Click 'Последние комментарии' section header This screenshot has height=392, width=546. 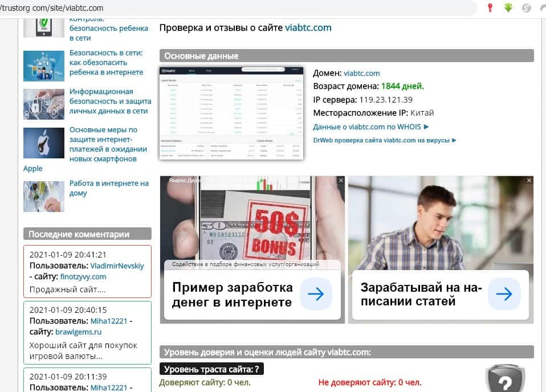click(x=87, y=234)
